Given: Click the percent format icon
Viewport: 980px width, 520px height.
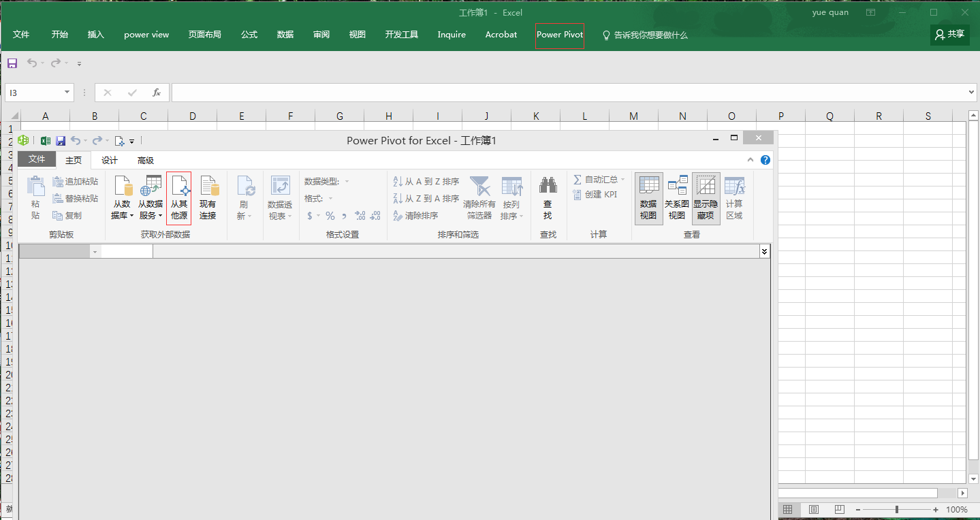Looking at the screenshot, I should click(330, 216).
